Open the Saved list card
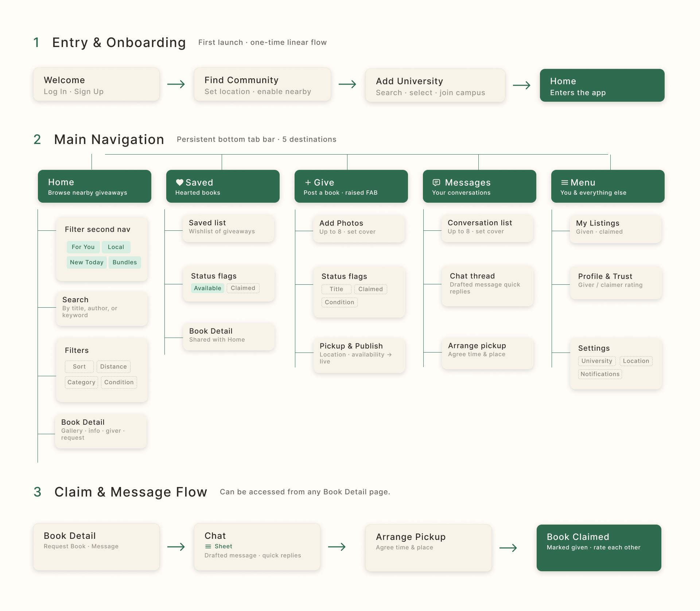 click(x=229, y=228)
